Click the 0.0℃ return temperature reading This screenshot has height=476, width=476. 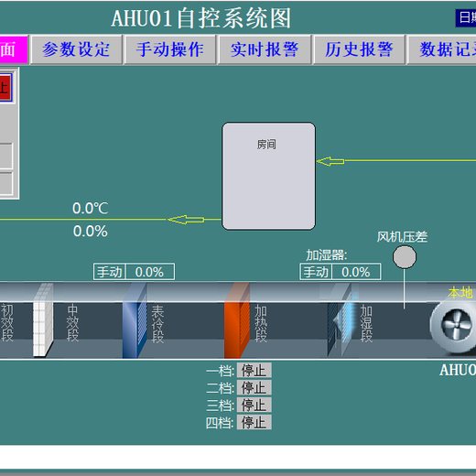coord(91,209)
